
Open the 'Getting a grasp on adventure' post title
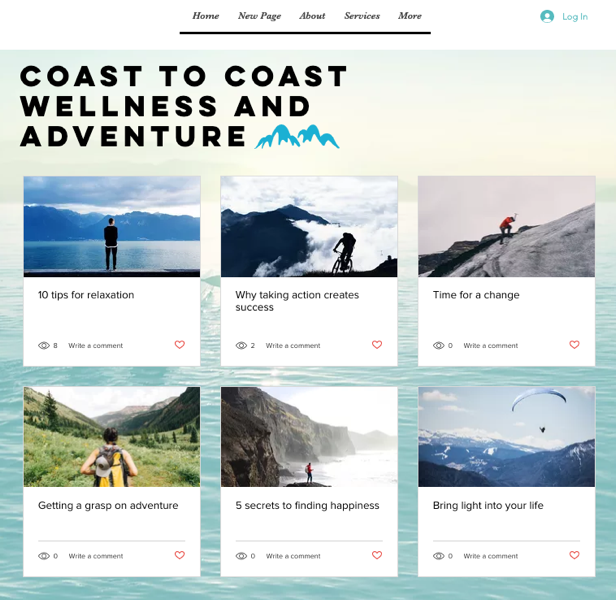click(108, 505)
